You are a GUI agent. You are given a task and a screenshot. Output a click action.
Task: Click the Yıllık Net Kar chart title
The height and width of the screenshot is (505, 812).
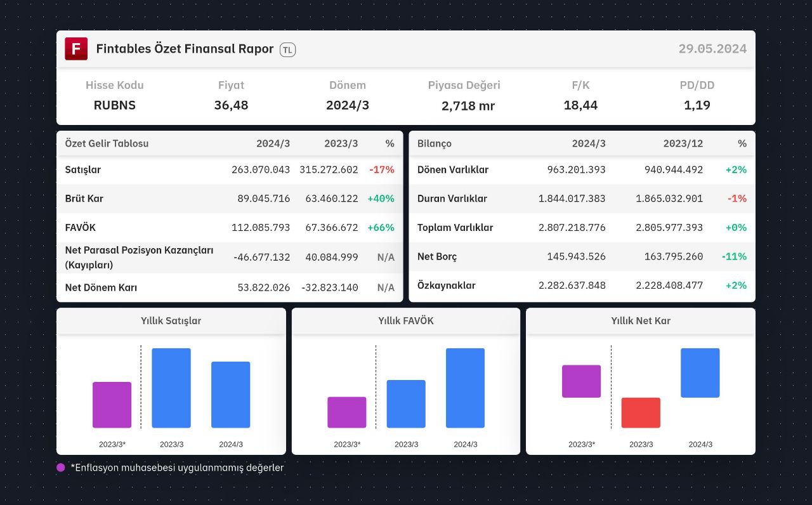click(641, 321)
